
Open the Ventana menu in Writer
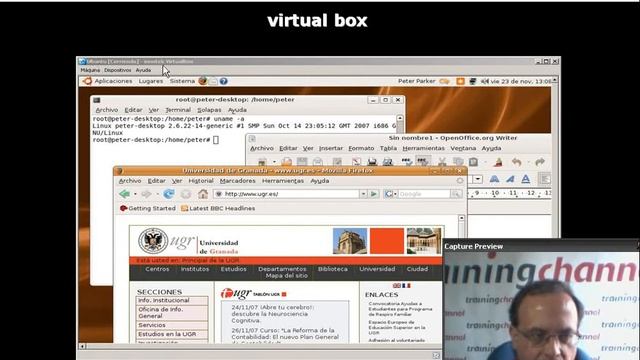coord(463,148)
